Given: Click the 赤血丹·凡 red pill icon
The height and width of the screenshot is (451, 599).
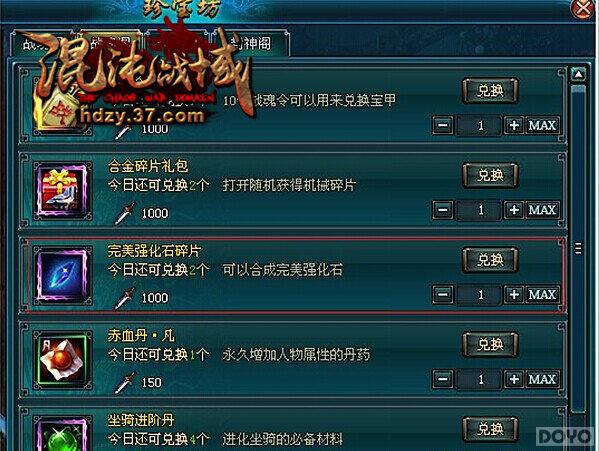Looking at the screenshot, I should 62,360.
